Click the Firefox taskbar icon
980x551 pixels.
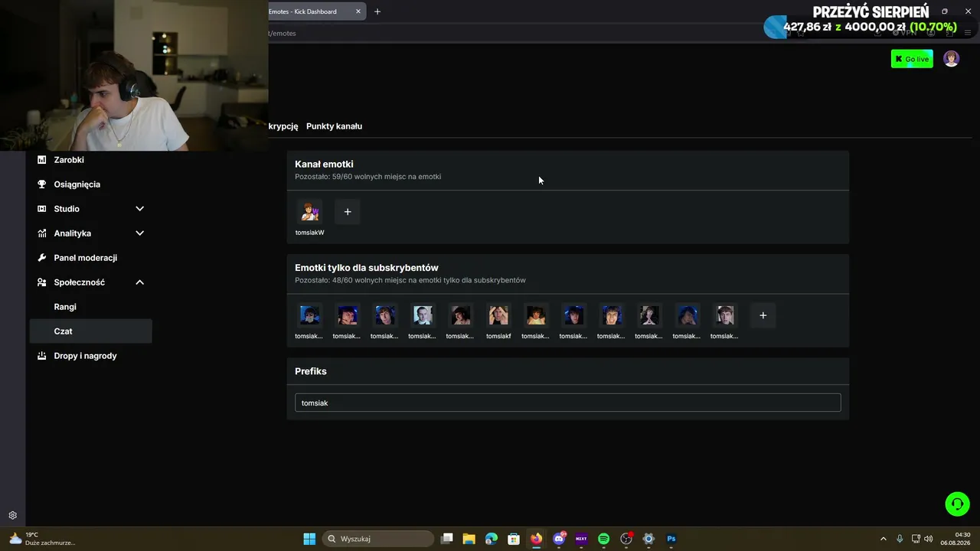tap(536, 539)
